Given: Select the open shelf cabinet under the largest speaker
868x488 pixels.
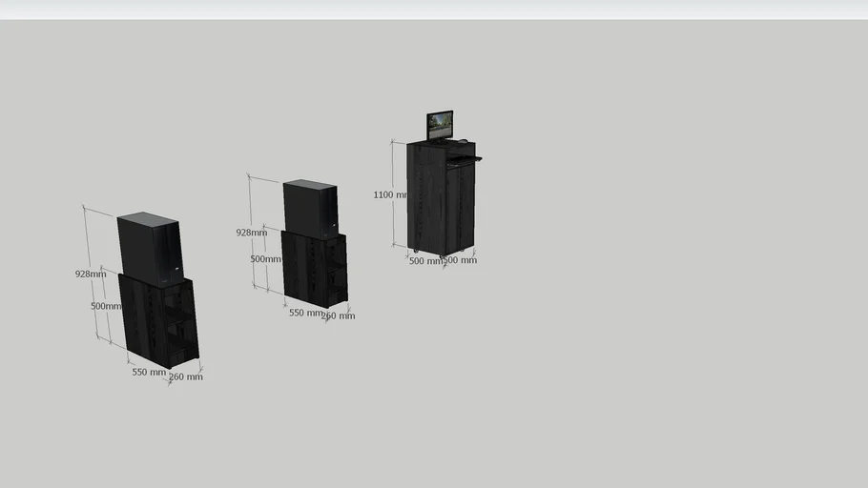Looking at the screenshot, I should [159, 321].
